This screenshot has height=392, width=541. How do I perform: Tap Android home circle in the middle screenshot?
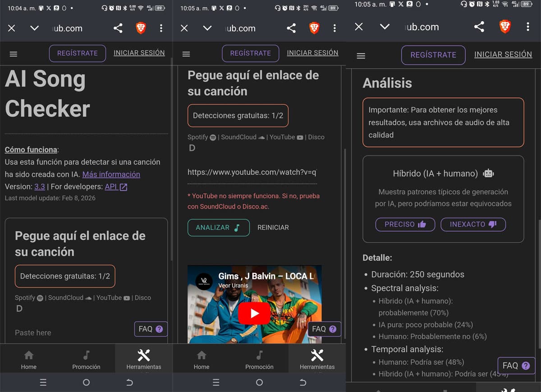coord(259,383)
